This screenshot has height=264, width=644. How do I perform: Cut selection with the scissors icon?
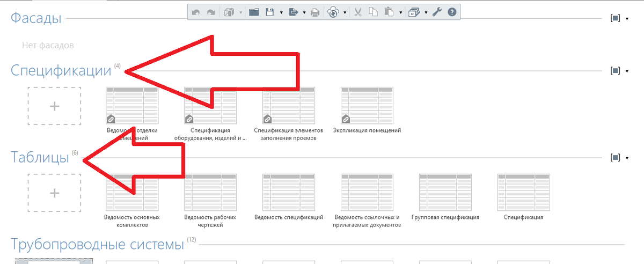(358, 12)
